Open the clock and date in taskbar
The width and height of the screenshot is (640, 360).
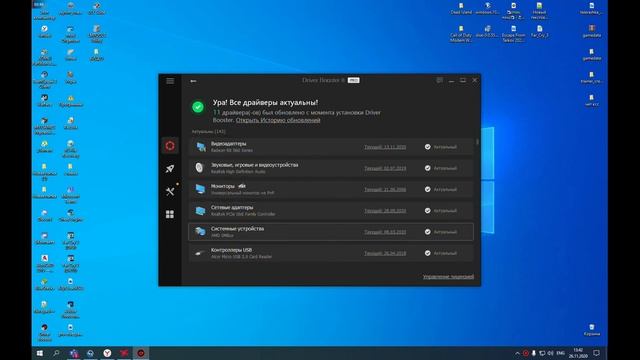point(578,353)
